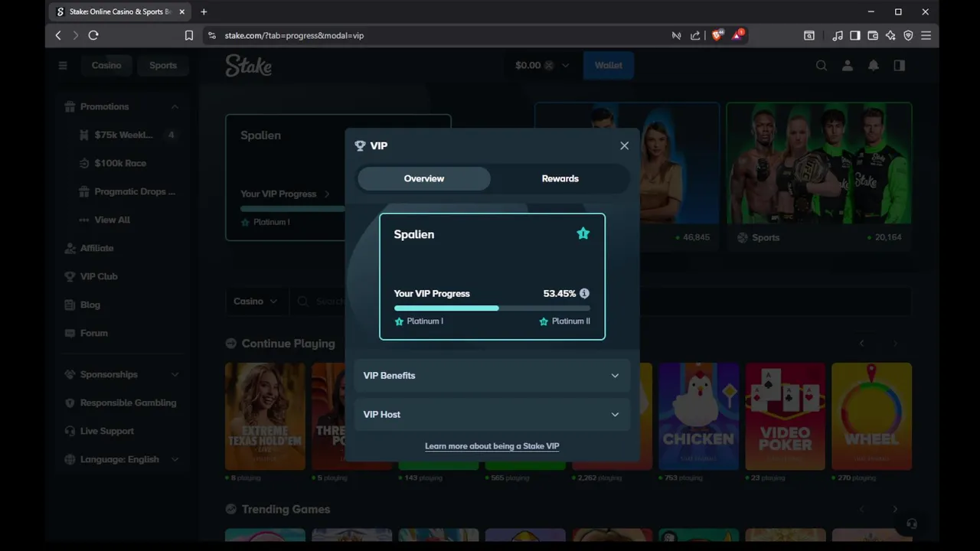Open Pragmatic Drops sidebar item

pyautogui.click(x=127, y=191)
